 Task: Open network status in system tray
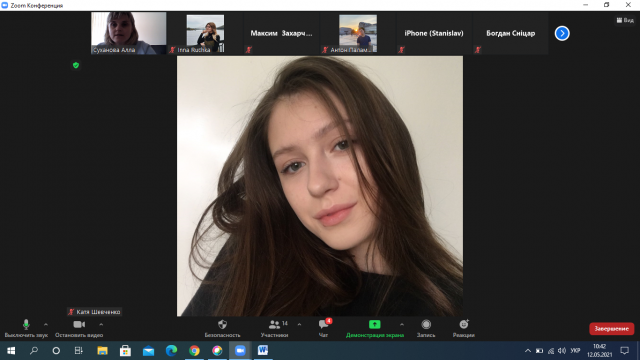551,351
